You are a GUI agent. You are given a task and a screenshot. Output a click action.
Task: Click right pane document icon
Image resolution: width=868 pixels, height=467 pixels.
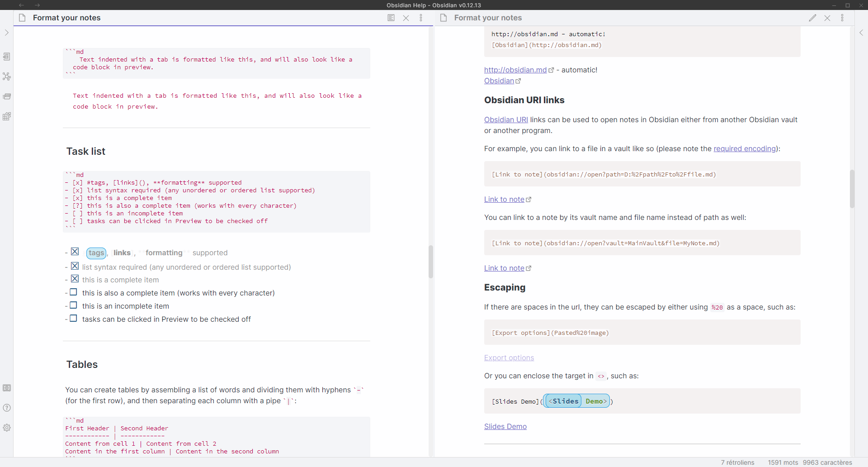click(x=443, y=18)
